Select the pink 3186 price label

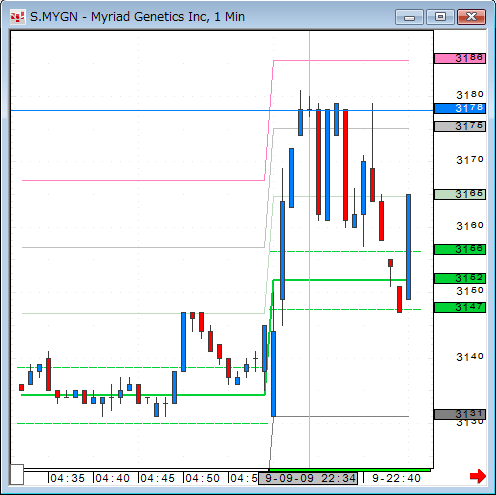(x=460, y=58)
